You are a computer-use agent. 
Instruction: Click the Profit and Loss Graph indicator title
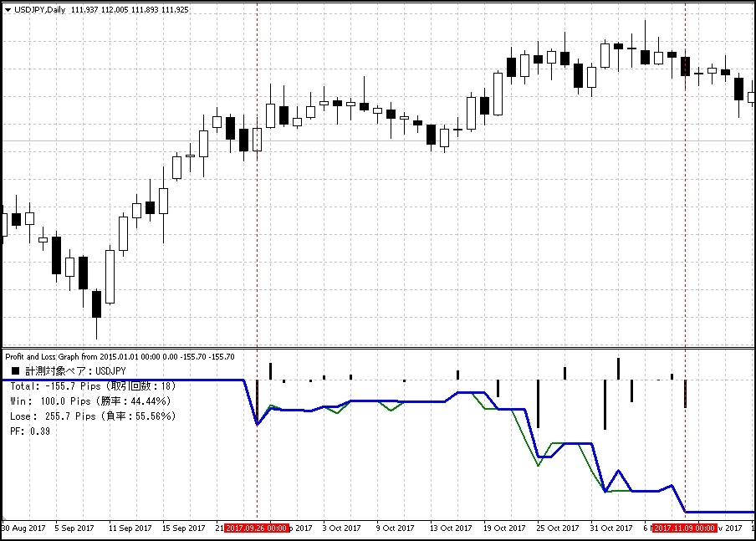120,356
